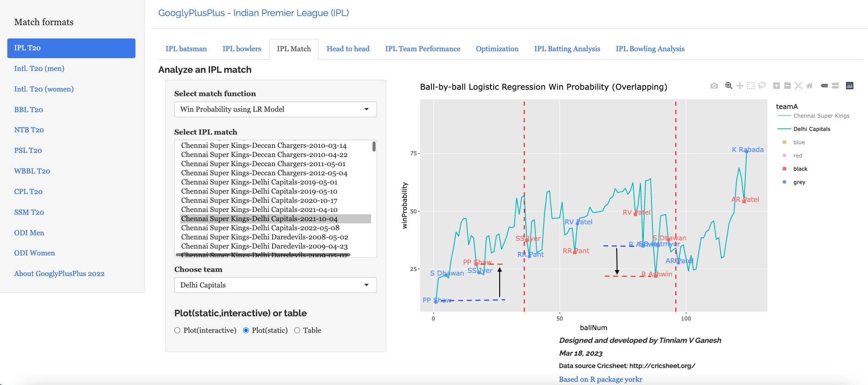Switch to the IPL bowlers tab

tap(242, 49)
